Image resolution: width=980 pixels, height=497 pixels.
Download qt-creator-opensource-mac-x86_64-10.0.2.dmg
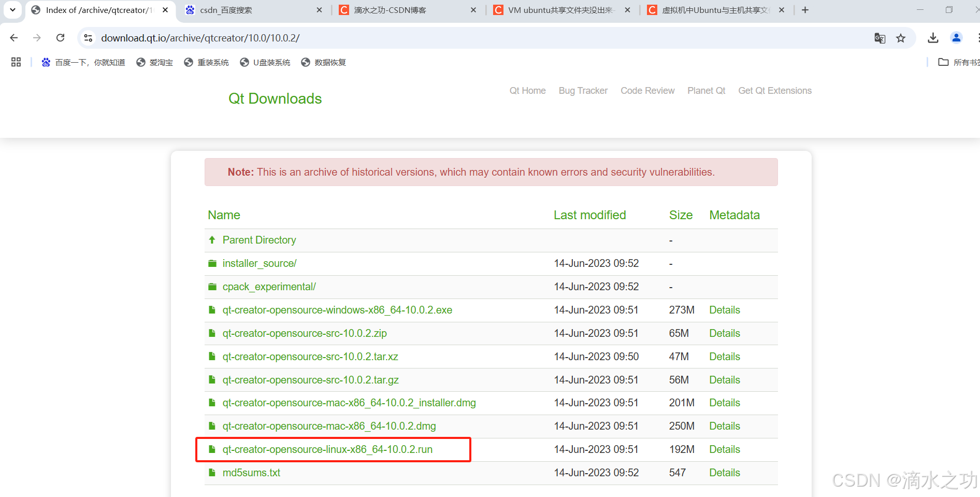click(x=329, y=426)
